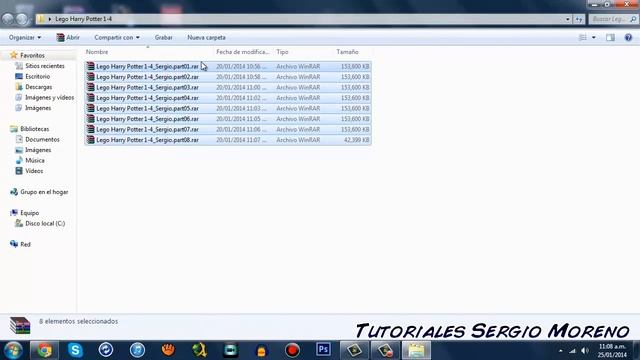Click the change view icon
The height and width of the screenshot is (360, 640).
pyautogui.click(x=583, y=38)
